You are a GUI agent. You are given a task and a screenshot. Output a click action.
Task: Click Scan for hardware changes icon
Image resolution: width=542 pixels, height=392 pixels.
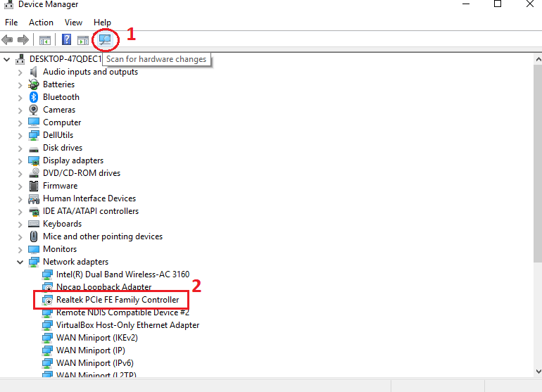pos(105,39)
